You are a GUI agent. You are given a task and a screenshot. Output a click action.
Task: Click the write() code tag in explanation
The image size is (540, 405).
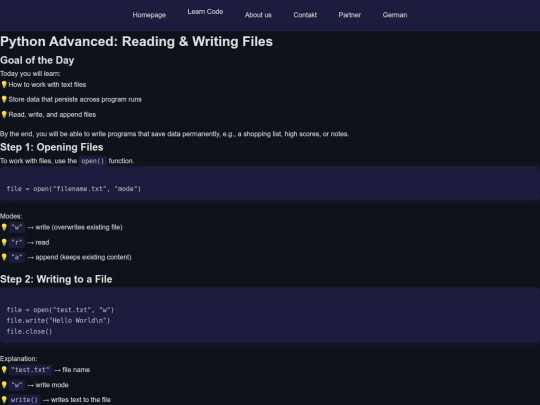tap(24, 400)
